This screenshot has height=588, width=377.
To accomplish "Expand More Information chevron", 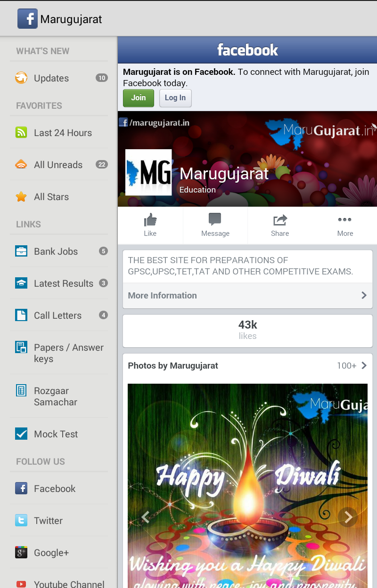I will pyautogui.click(x=364, y=295).
